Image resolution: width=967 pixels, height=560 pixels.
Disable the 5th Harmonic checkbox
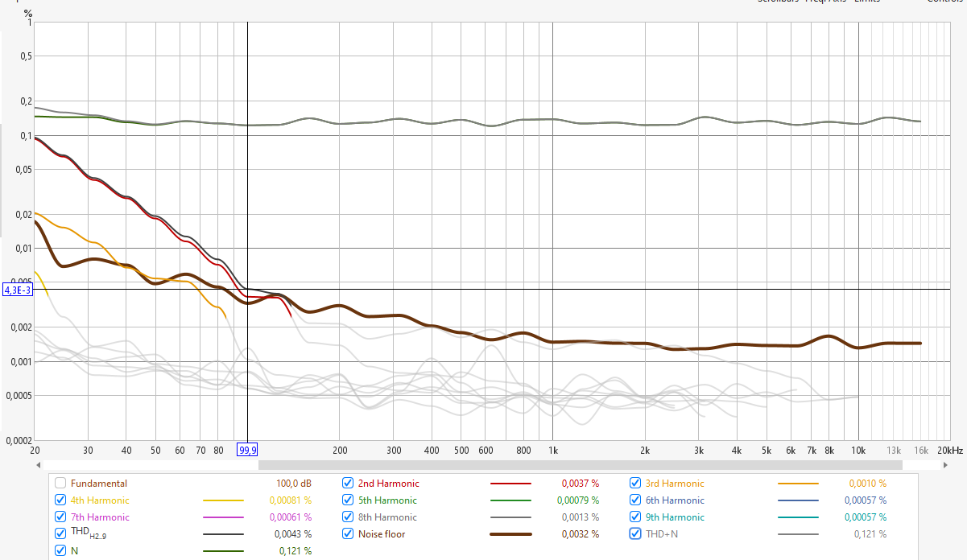348,500
